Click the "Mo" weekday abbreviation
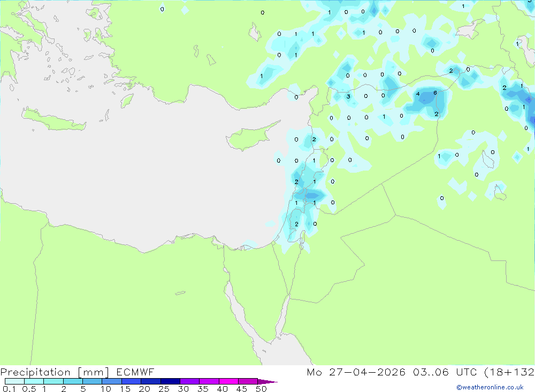This screenshot has height=392, width=535. coord(314,372)
